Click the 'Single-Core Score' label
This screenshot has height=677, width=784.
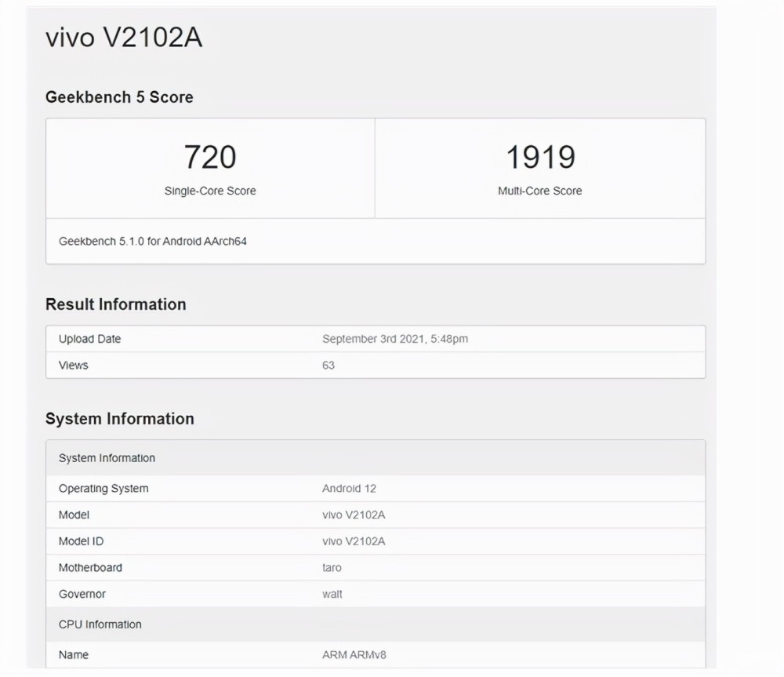coord(210,191)
